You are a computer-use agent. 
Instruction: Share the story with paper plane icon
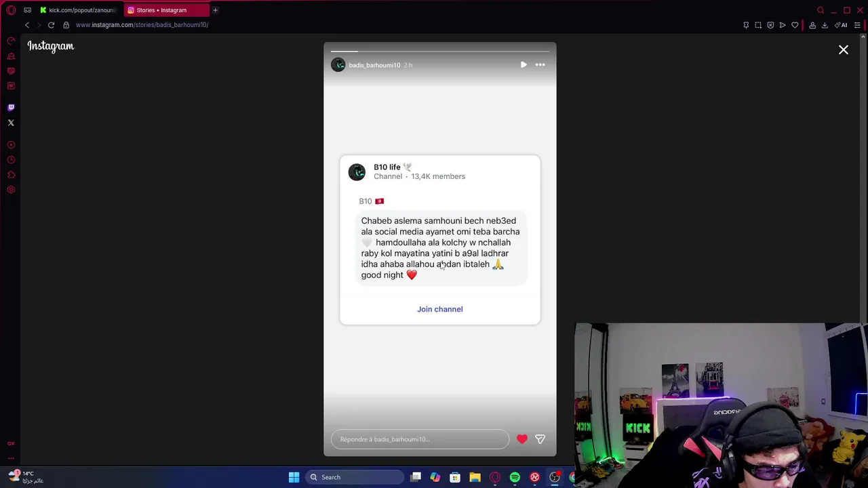540,439
